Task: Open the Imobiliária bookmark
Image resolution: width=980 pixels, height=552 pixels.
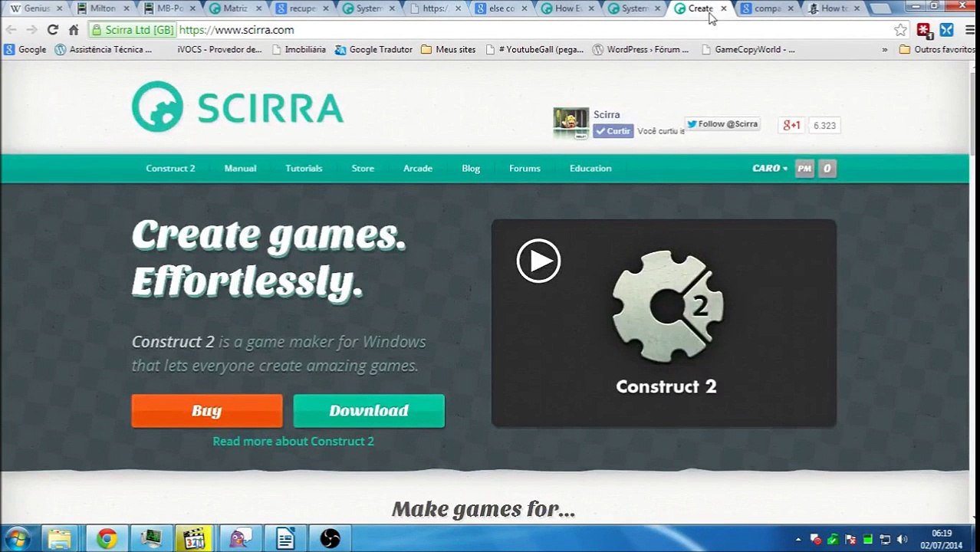Action: (x=298, y=49)
